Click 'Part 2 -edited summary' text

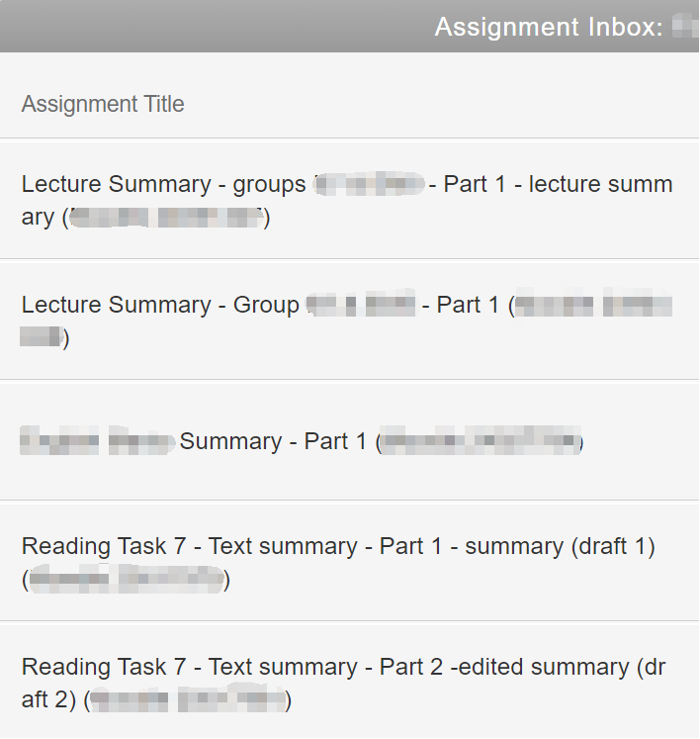(x=503, y=667)
